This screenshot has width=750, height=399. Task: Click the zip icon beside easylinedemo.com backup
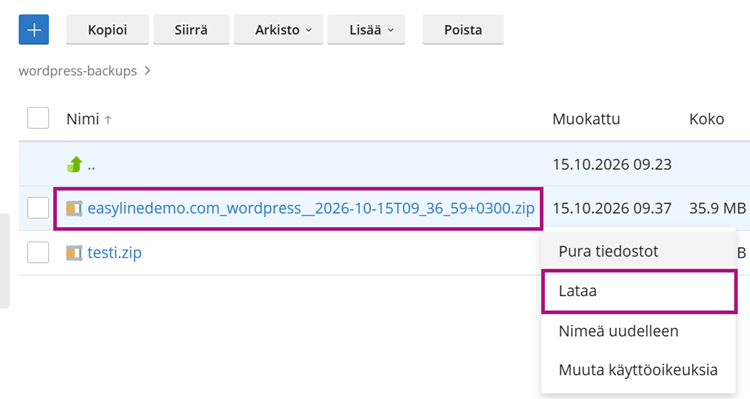coord(74,209)
